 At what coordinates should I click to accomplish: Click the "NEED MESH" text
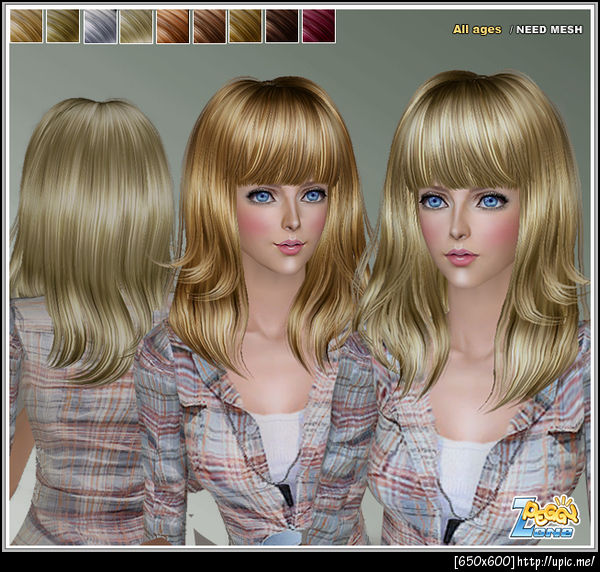pos(549,30)
